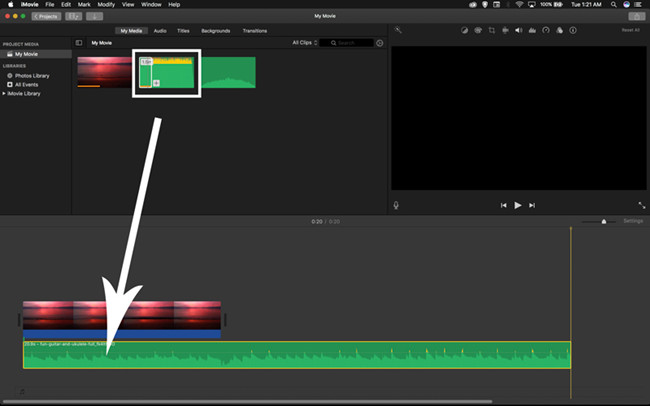Open the All Clips filter dropdown
Image resolution: width=650 pixels, height=406 pixels.
coord(305,43)
